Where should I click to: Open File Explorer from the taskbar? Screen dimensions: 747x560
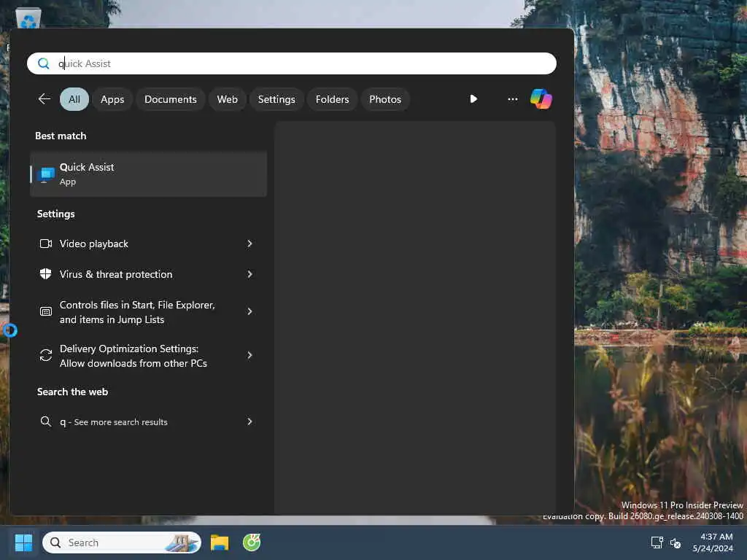[220, 542]
